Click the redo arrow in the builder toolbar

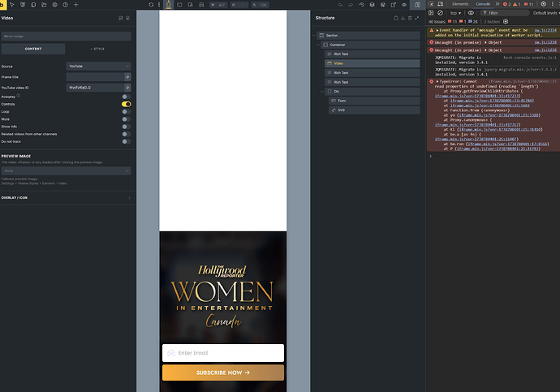click(x=351, y=5)
